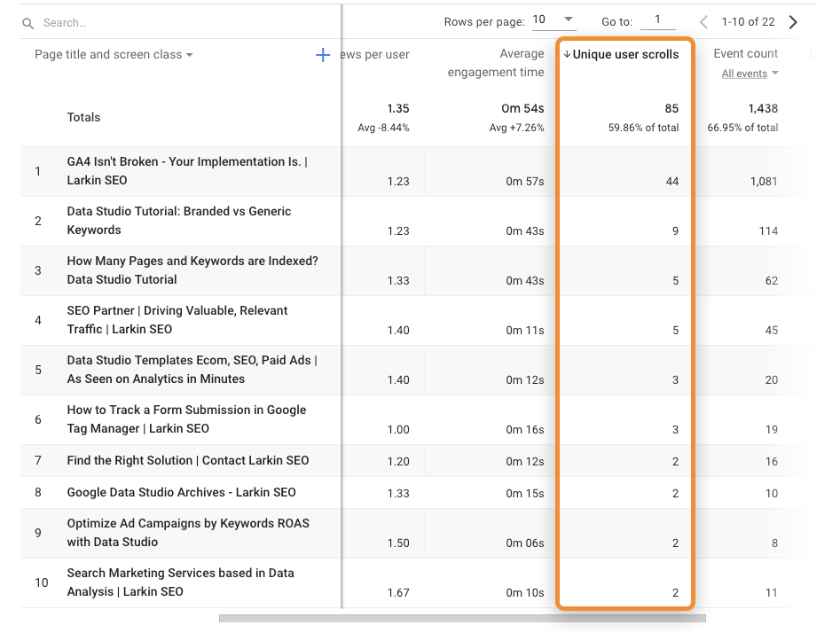The image size is (840, 633).
Task: Sort by Average engagement time column
Action: (496, 63)
